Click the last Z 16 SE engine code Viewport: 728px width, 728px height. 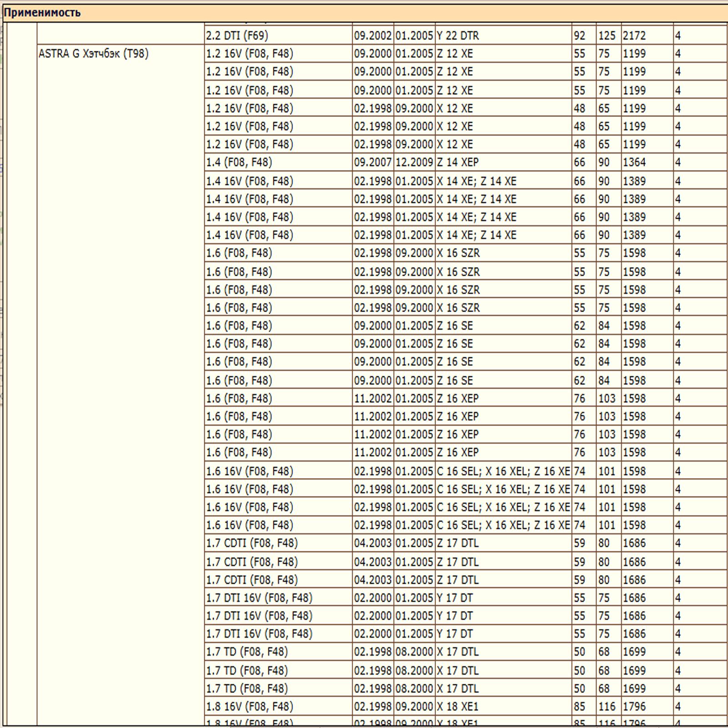click(503, 380)
